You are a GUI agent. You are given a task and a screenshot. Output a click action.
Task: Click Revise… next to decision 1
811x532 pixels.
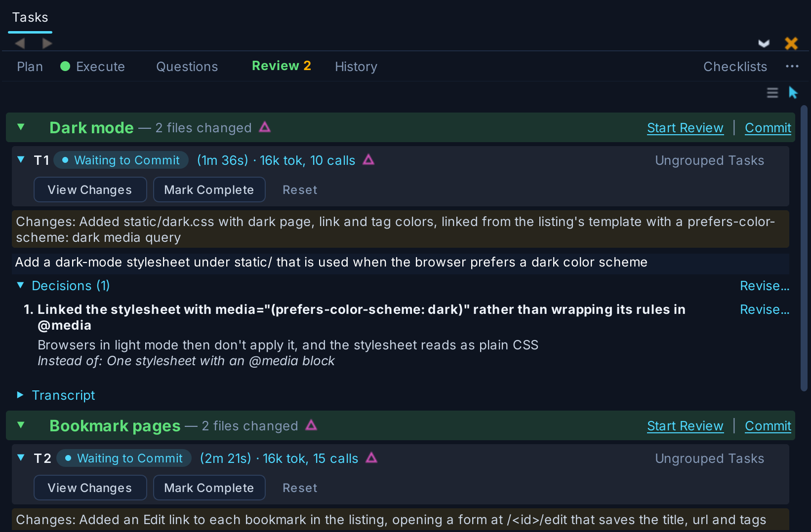[x=765, y=309]
